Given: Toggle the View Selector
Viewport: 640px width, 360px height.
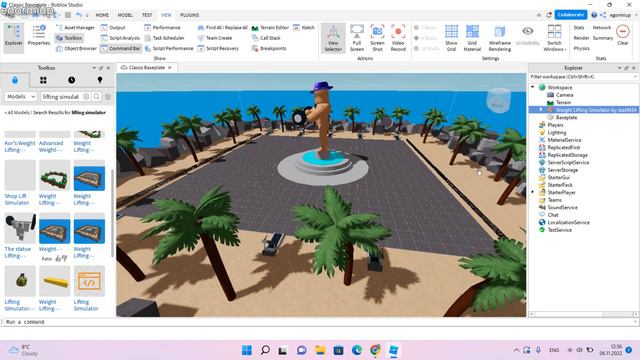Looking at the screenshot, I should 333,38.
